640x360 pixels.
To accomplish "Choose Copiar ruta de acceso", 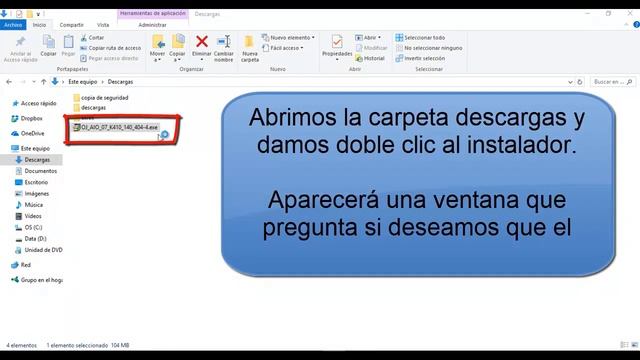I will [x=111, y=48].
